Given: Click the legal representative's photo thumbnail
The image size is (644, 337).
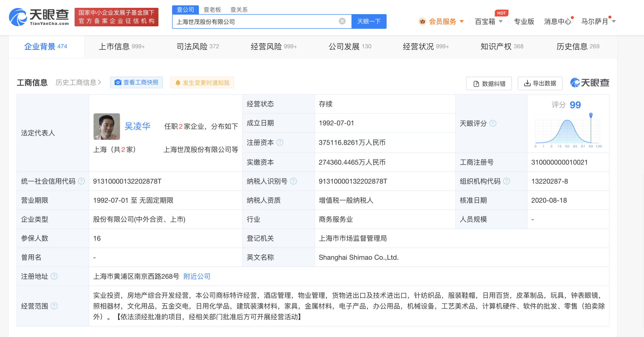Looking at the screenshot, I should (107, 126).
